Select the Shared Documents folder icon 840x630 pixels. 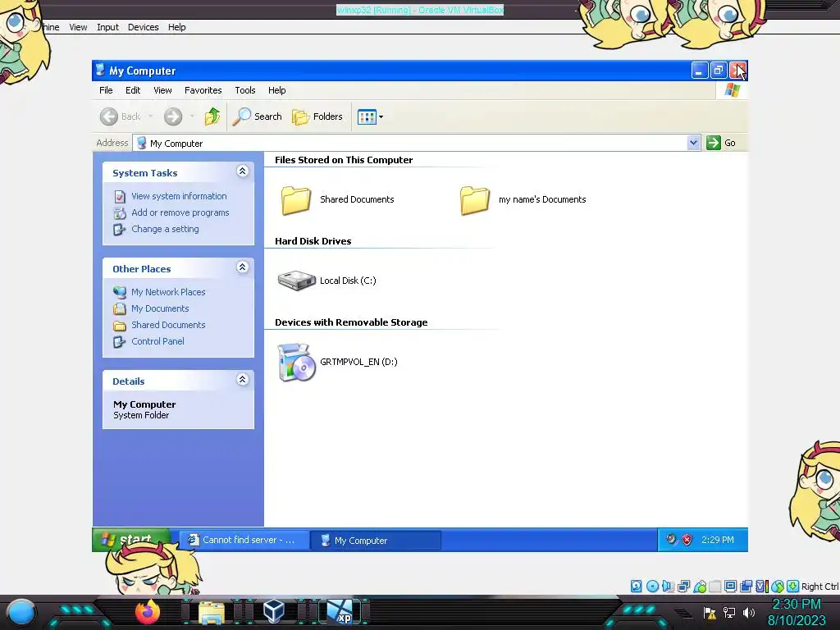pyautogui.click(x=295, y=200)
